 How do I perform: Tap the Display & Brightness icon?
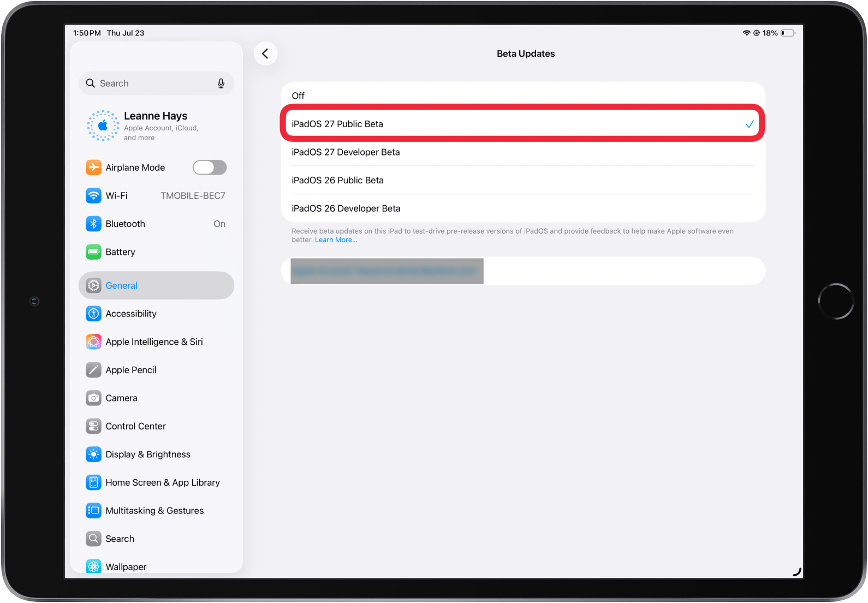(93, 455)
